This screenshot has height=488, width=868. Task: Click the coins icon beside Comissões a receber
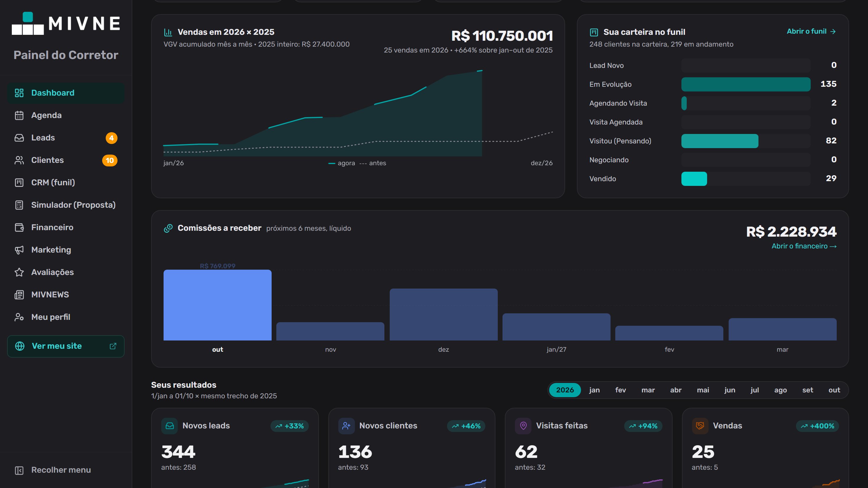pyautogui.click(x=168, y=228)
